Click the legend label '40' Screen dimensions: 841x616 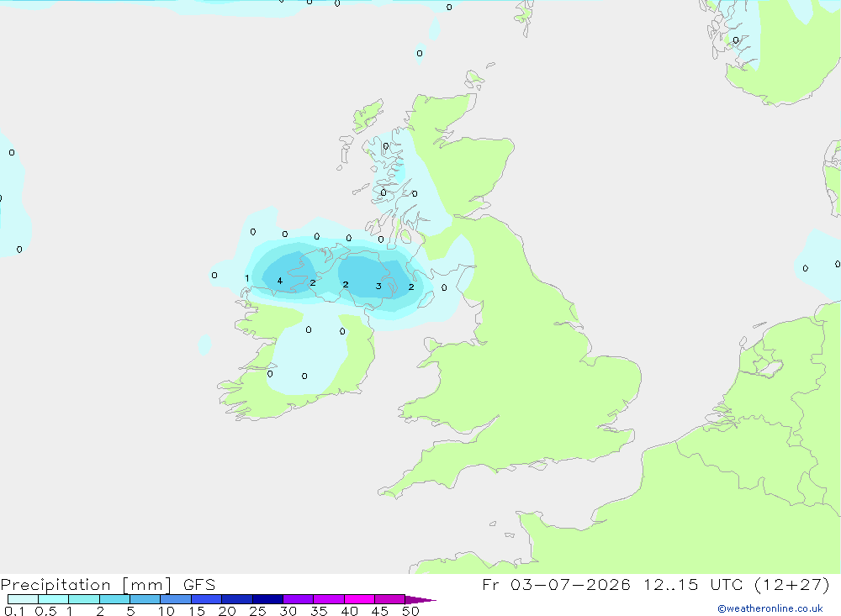tap(350, 611)
